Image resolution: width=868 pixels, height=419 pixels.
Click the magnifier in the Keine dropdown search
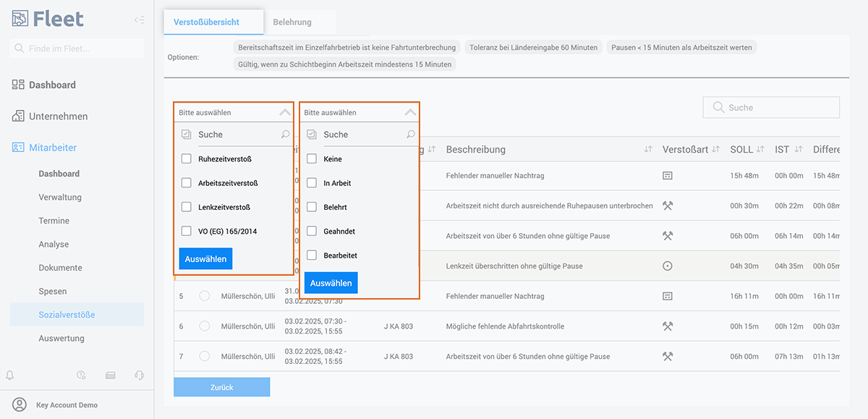[411, 135]
